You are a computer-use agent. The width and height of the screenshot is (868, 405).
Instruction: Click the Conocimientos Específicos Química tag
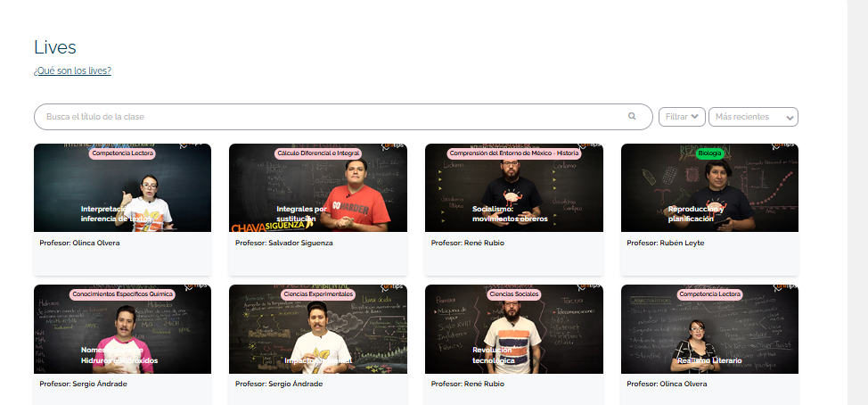pyautogui.click(x=122, y=294)
